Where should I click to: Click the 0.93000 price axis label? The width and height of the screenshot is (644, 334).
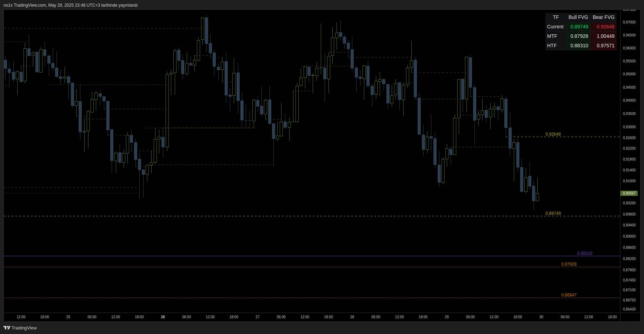click(629, 127)
